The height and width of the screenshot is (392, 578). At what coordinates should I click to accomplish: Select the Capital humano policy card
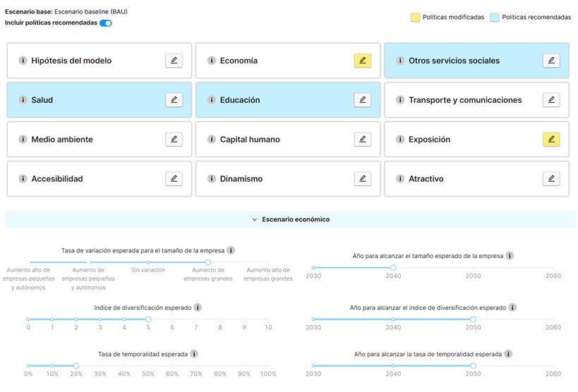click(x=288, y=140)
